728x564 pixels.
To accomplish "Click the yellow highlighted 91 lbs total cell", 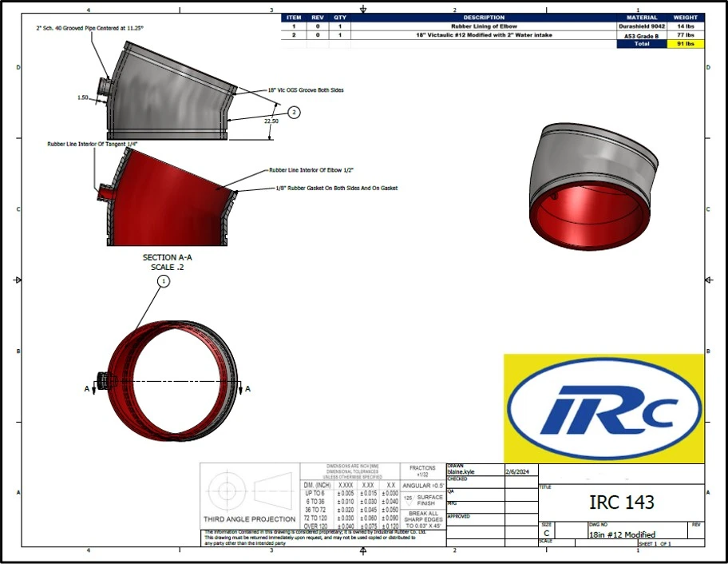I will pos(684,44).
